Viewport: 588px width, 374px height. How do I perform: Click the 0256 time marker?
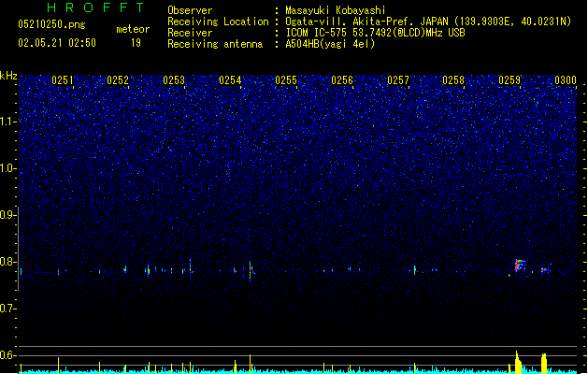pos(342,80)
